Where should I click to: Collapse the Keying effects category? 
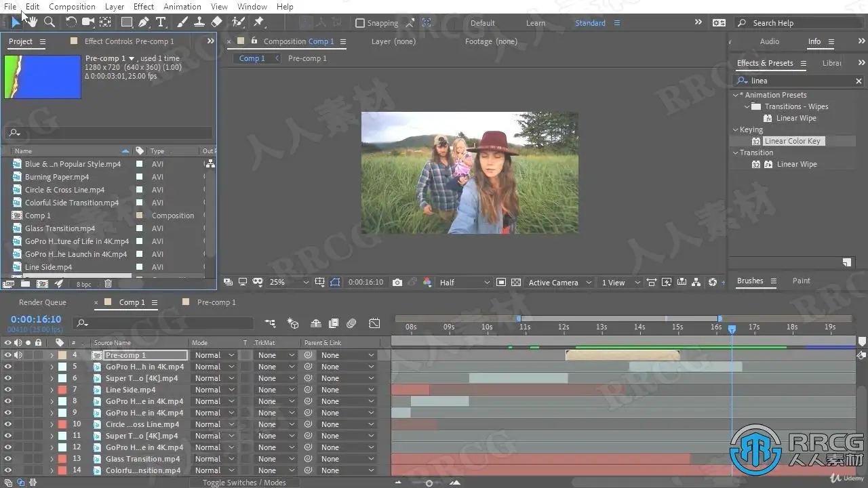pyautogui.click(x=736, y=129)
